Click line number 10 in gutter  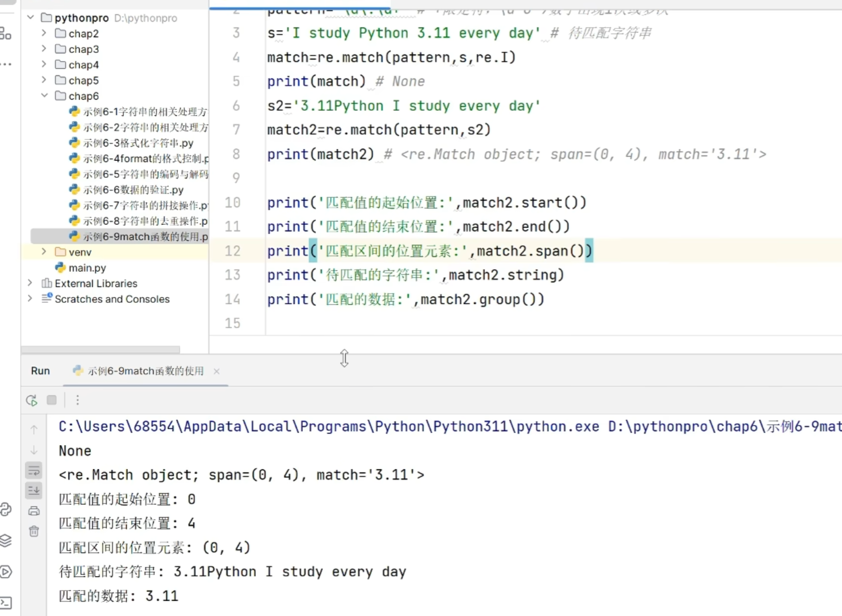pos(232,202)
